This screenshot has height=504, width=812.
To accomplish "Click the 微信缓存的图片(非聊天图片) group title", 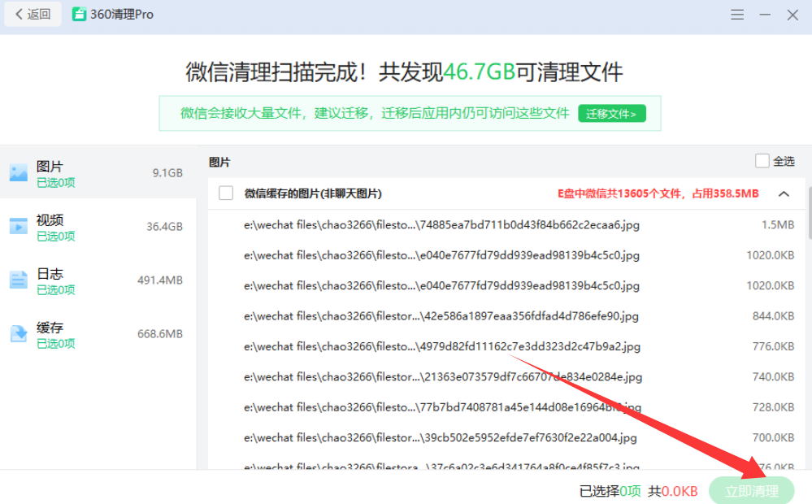I will [313, 193].
